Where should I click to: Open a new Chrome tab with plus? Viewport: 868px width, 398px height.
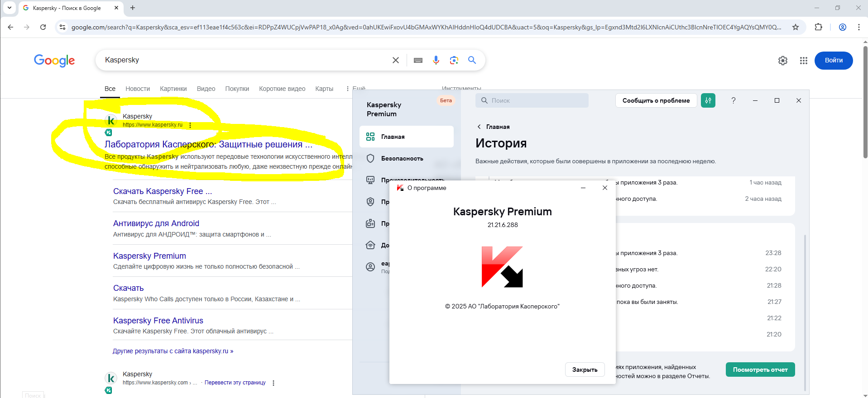(x=133, y=8)
